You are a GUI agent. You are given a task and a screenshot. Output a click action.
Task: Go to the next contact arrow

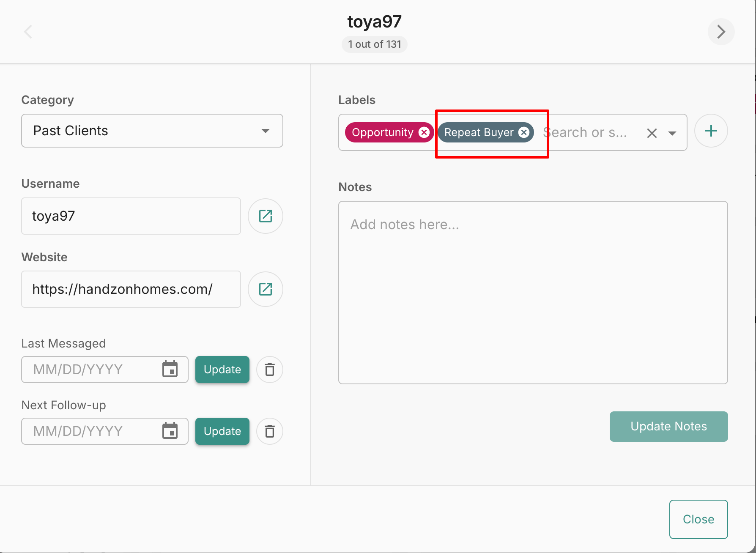(721, 32)
